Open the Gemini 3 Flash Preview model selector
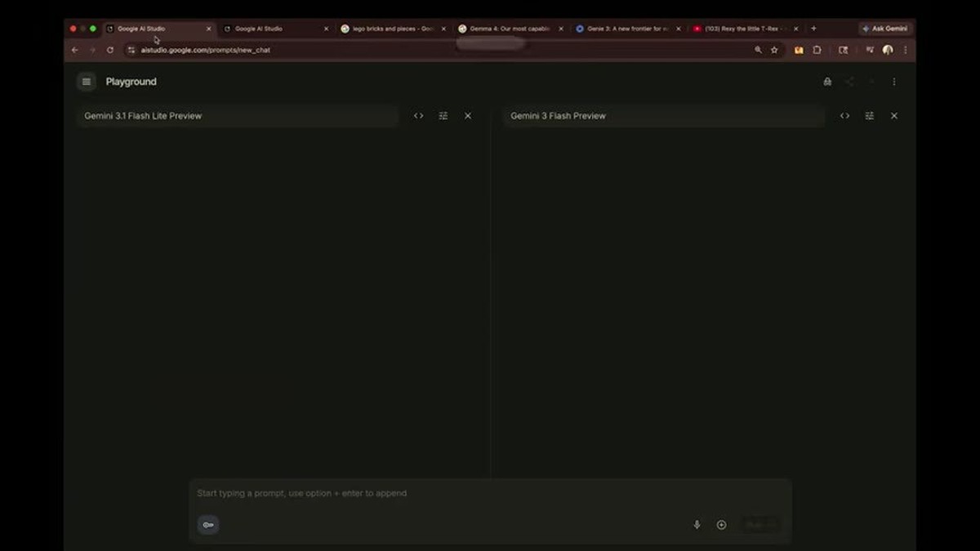 click(665, 116)
